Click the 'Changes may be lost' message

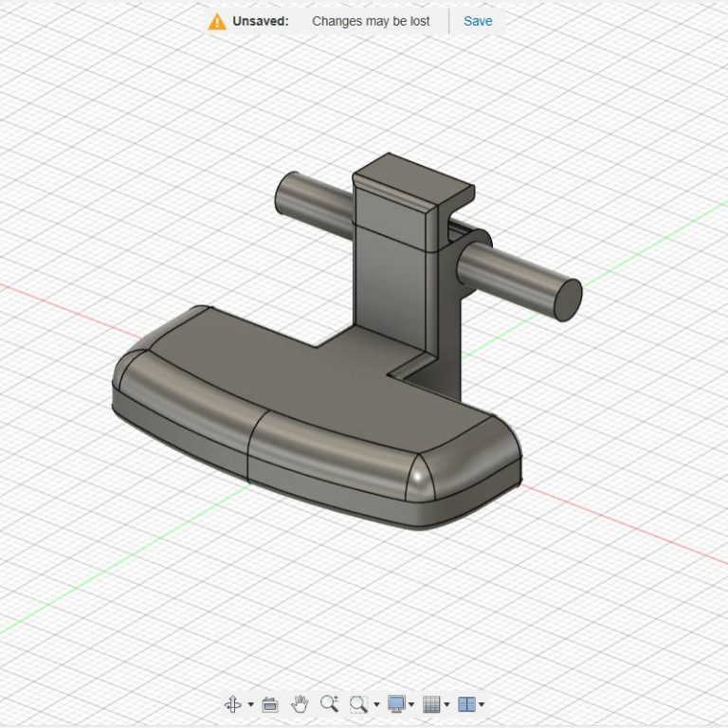click(371, 21)
